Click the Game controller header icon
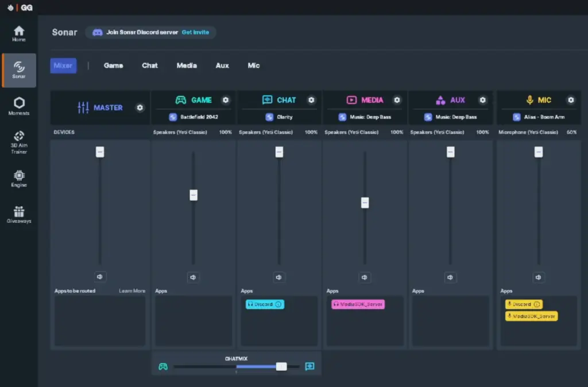The image size is (588, 387). (181, 100)
